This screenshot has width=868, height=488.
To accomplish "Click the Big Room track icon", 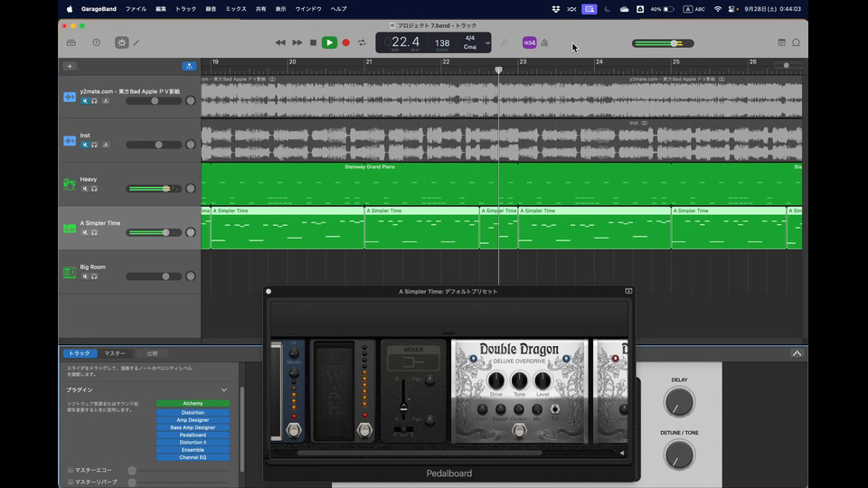I will [70, 272].
